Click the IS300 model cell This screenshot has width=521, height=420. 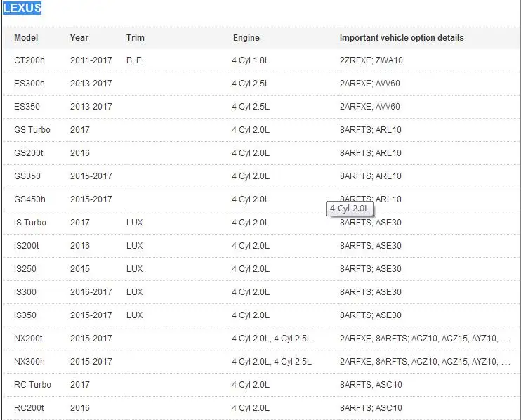click(25, 292)
